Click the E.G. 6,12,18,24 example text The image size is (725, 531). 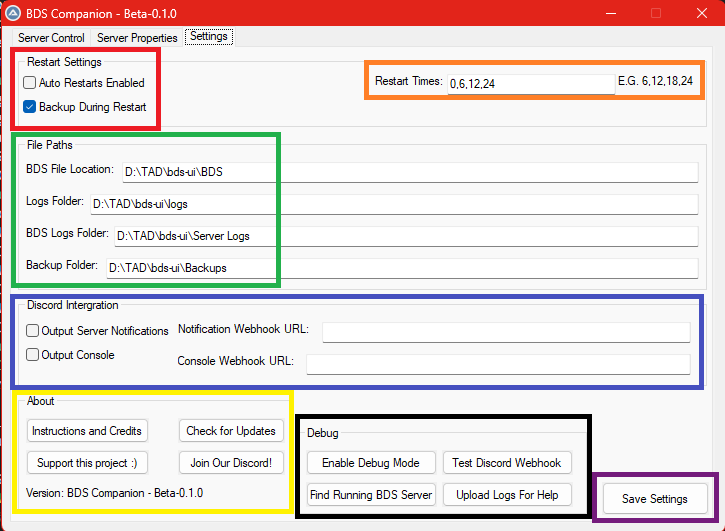point(655,81)
